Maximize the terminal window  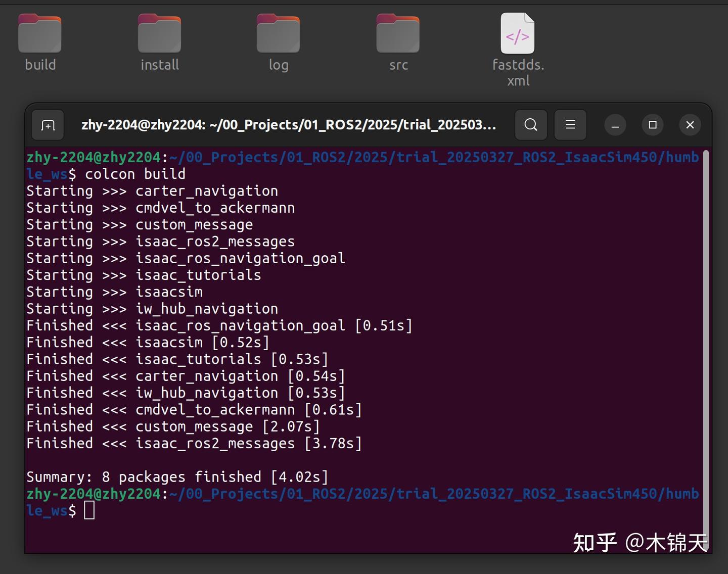click(x=653, y=125)
